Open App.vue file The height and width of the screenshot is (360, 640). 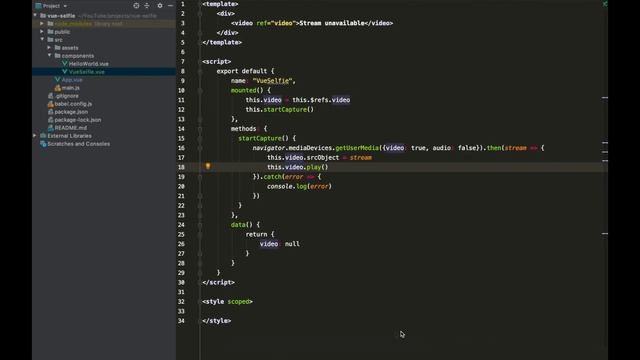72,80
